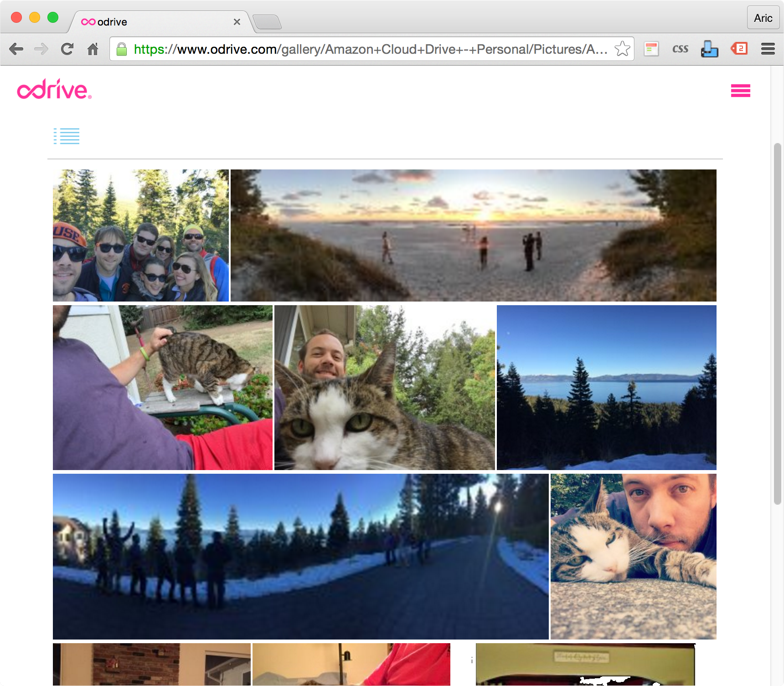Click the odrive logo

(54, 89)
